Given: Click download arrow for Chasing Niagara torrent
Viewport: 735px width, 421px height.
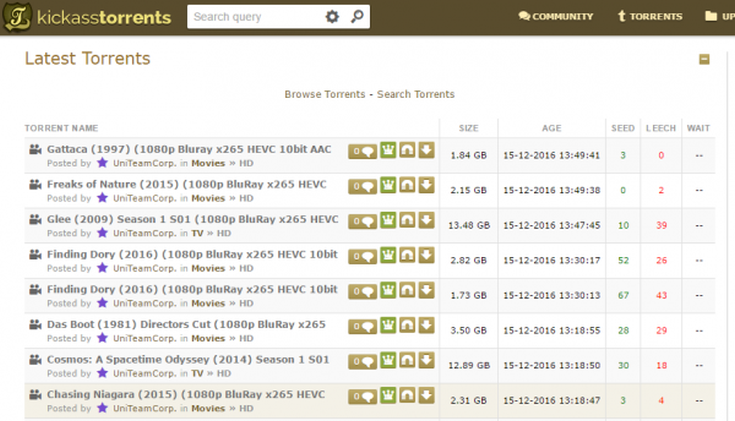Looking at the screenshot, I should [x=426, y=395].
